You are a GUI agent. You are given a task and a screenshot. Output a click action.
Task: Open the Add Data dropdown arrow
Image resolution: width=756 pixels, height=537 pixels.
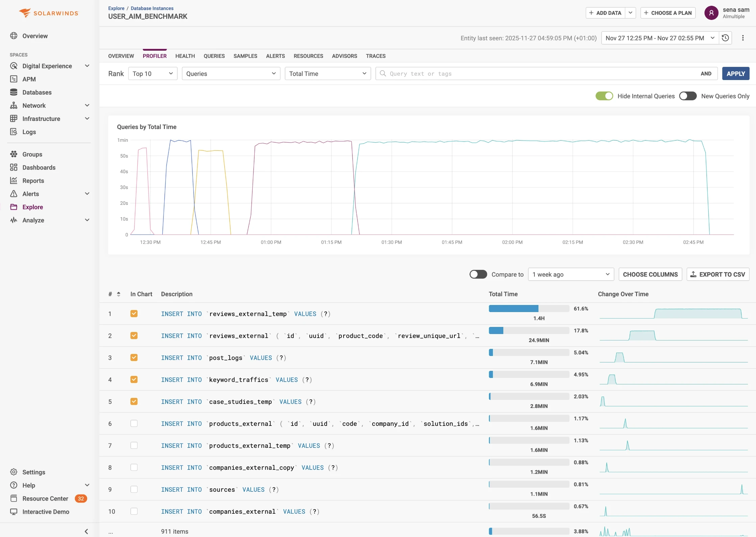[x=630, y=13]
